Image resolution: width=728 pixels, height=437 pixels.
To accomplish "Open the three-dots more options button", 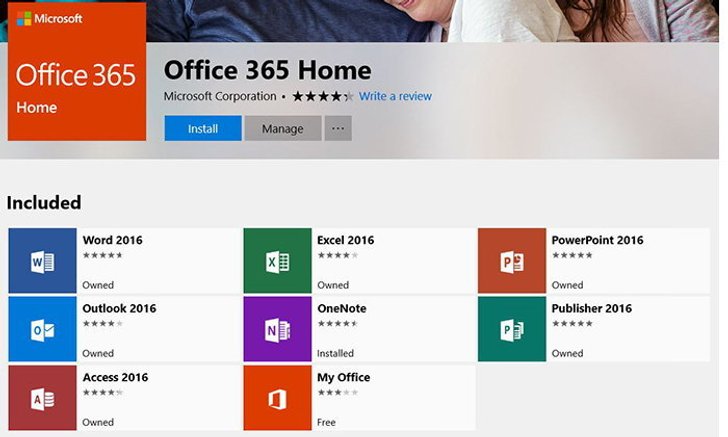I will 338,128.
